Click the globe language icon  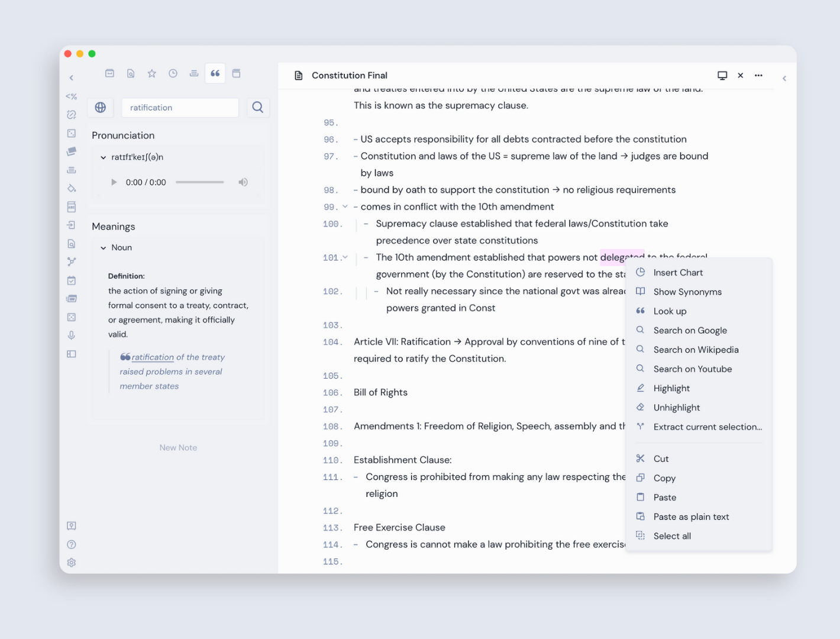(101, 108)
